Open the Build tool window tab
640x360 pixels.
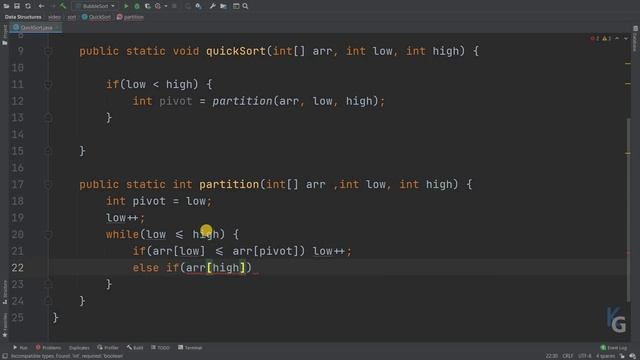point(135,348)
